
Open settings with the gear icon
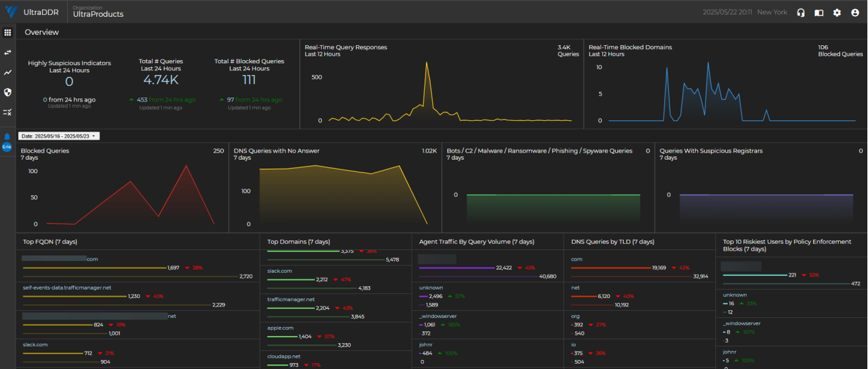click(837, 12)
